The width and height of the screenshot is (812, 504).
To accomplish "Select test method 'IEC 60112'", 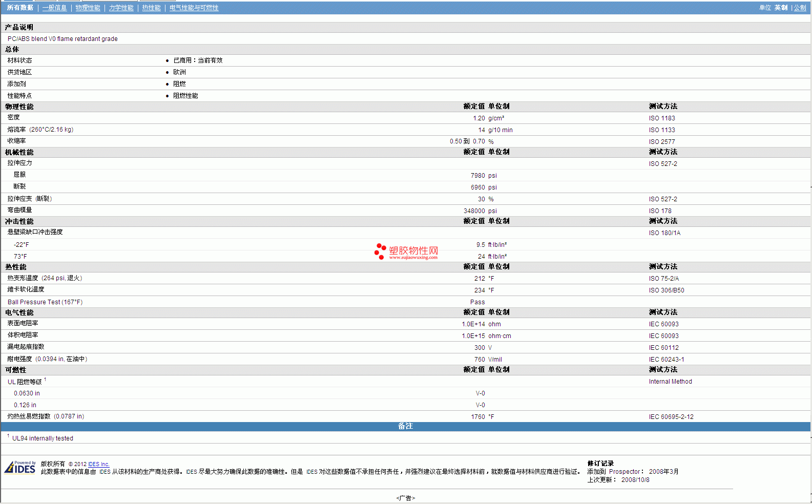I will point(663,348).
